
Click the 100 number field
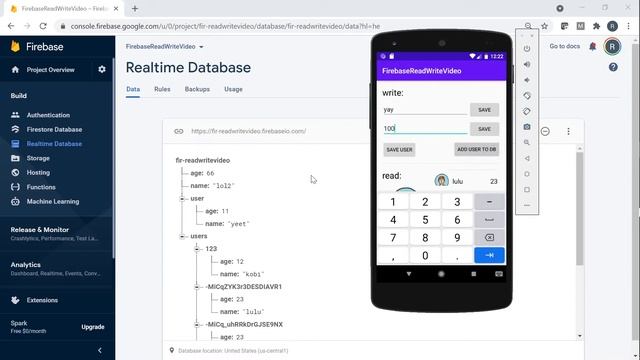(x=425, y=129)
